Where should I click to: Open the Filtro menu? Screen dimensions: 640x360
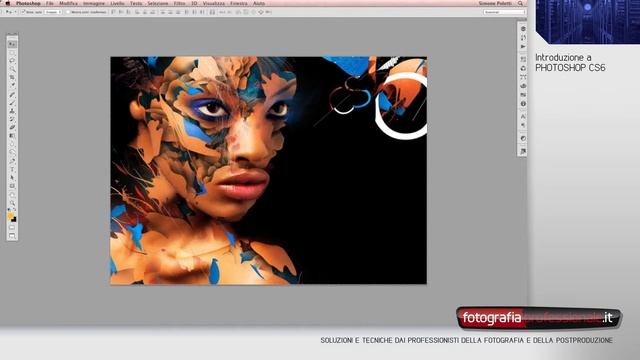point(179,3)
